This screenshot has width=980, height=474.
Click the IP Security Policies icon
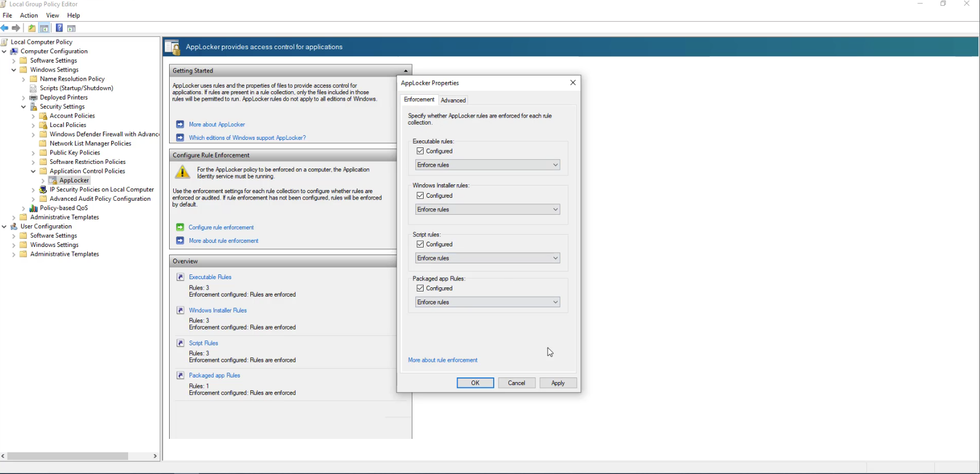click(x=43, y=190)
